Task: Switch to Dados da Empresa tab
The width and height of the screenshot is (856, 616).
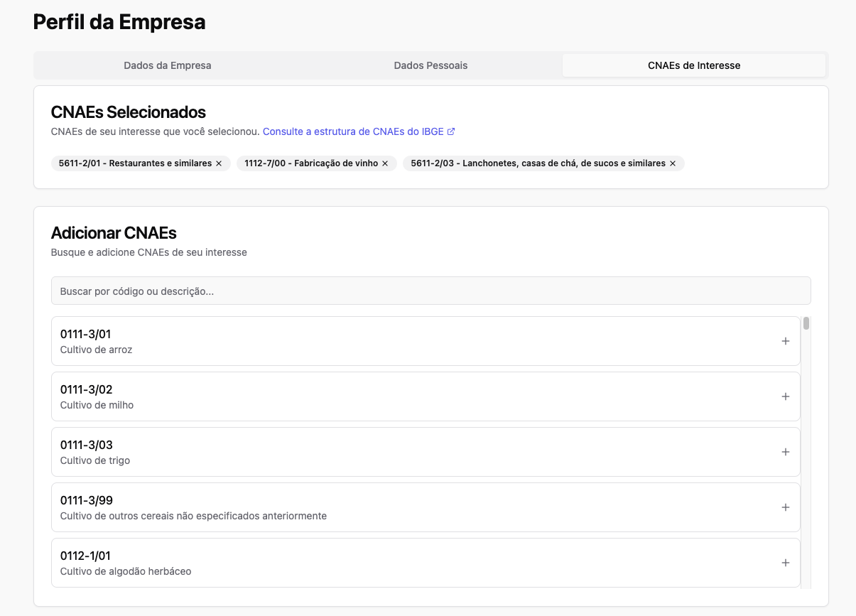Action: [168, 65]
